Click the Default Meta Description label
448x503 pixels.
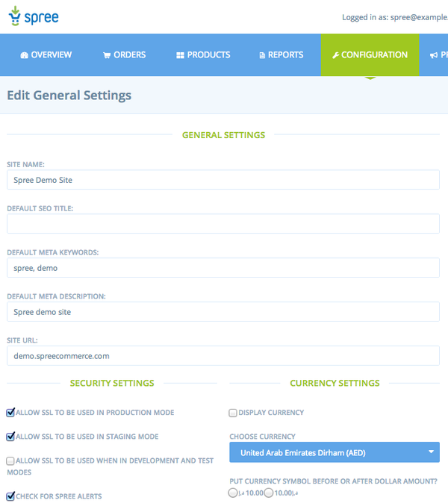pyautogui.click(x=56, y=296)
